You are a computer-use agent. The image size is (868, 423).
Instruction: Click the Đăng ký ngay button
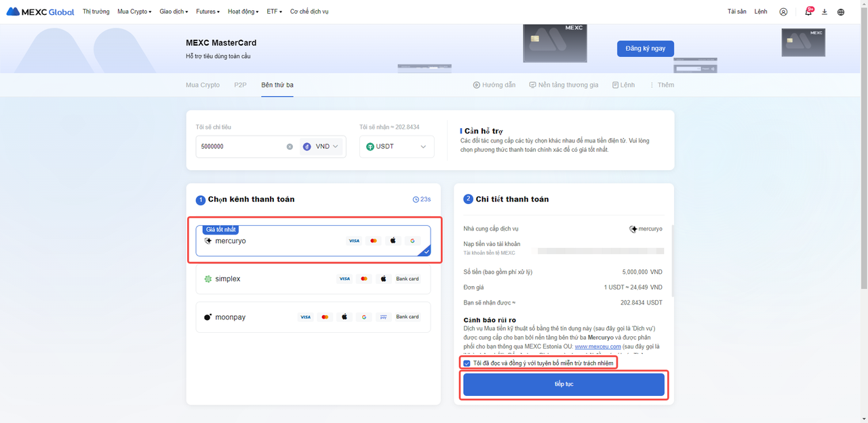click(645, 49)
